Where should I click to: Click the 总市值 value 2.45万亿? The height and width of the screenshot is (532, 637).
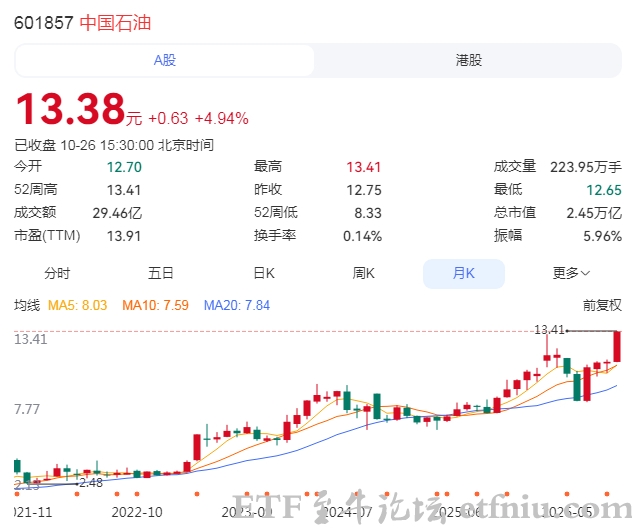click(x=594, y=213)
